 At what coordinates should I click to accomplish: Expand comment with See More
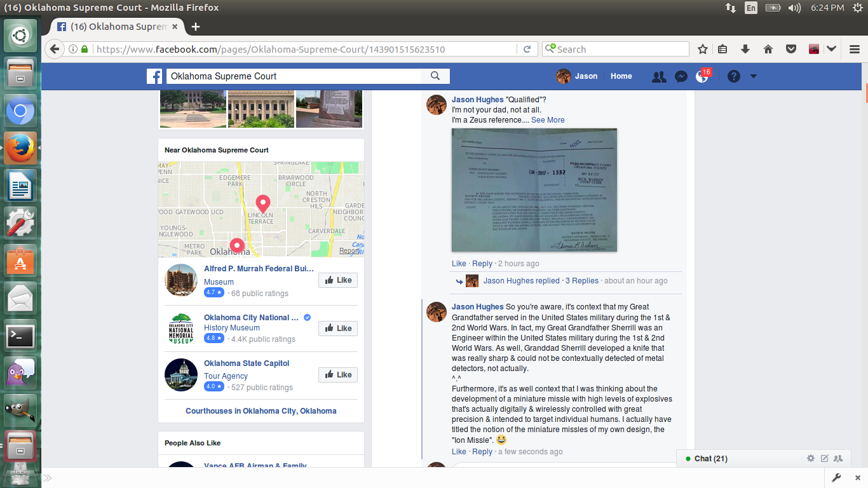point(548,120)
